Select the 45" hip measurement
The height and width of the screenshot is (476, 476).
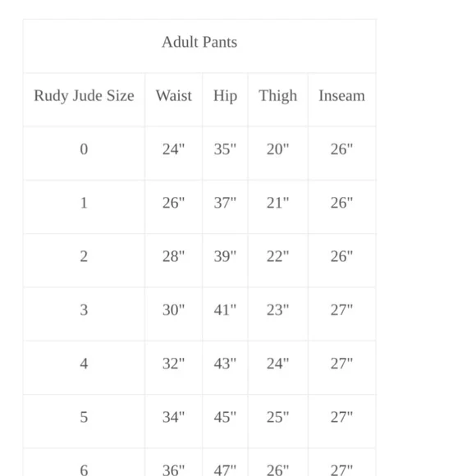tap(225, 417)
